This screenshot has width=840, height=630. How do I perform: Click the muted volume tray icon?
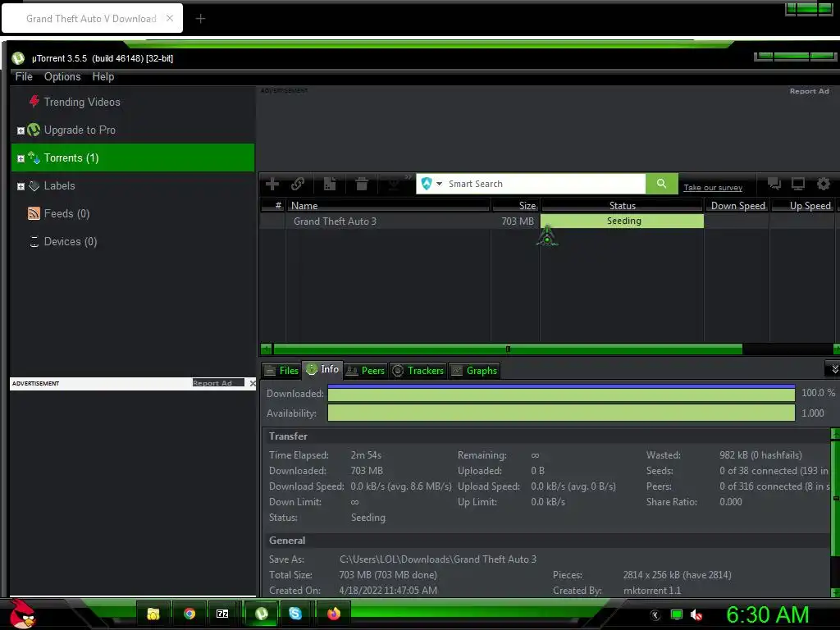(x=696, y=615)
